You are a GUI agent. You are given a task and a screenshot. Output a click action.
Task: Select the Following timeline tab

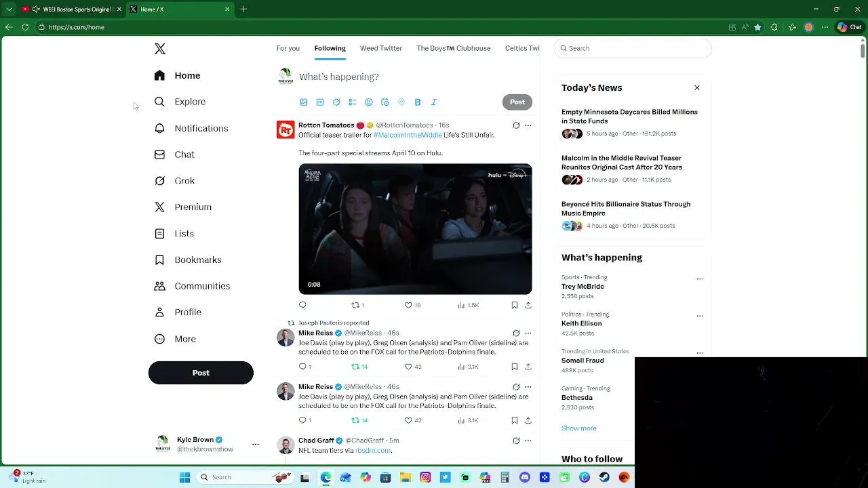pos(330,48)
